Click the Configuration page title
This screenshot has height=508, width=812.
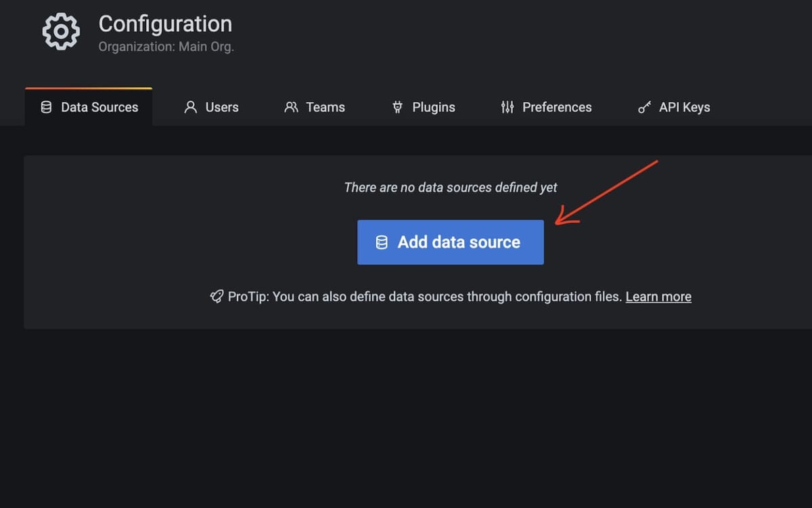click(165, 24)
